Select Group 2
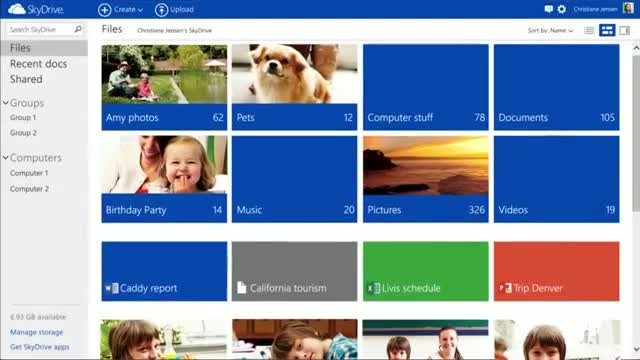640x360 pixels. [x=23, y=133]
